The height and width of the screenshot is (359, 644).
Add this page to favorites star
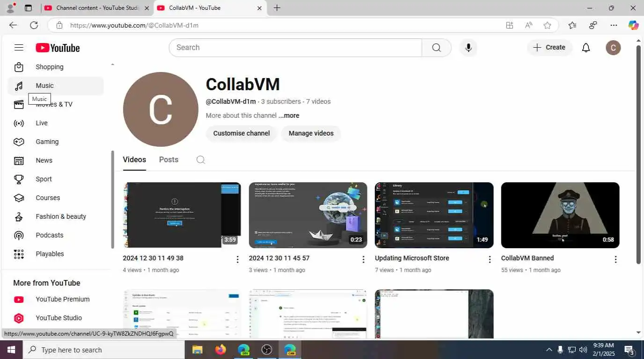coord(547,25)
